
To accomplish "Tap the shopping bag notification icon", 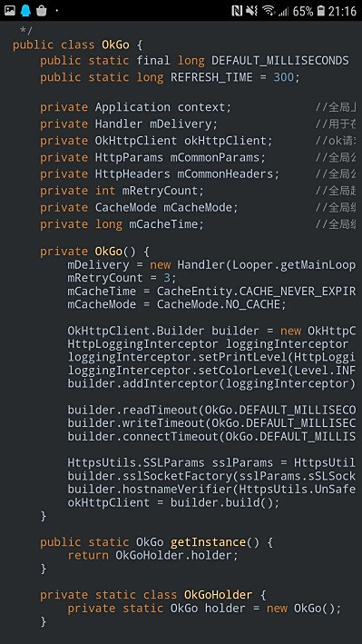I will (x=42, y=11).
